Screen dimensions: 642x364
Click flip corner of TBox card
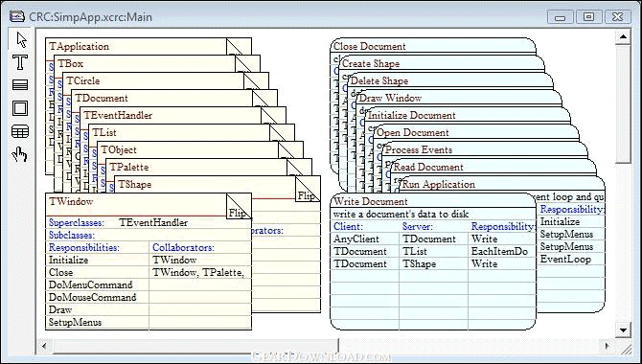(247, 63)
